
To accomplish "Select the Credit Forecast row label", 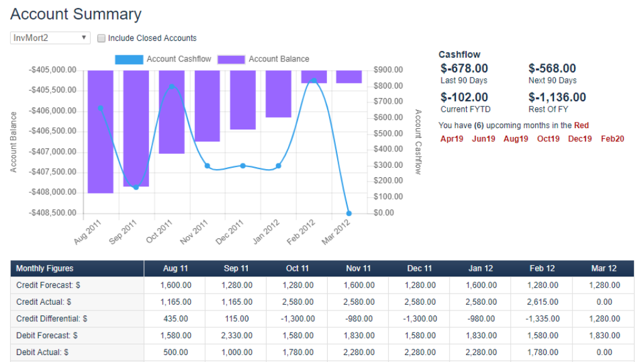I will [49, 285].
